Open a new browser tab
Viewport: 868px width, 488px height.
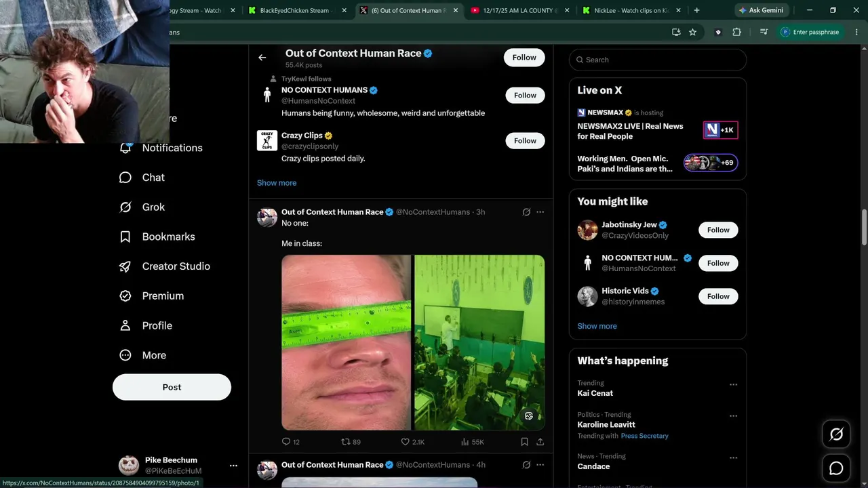(696, 10)
